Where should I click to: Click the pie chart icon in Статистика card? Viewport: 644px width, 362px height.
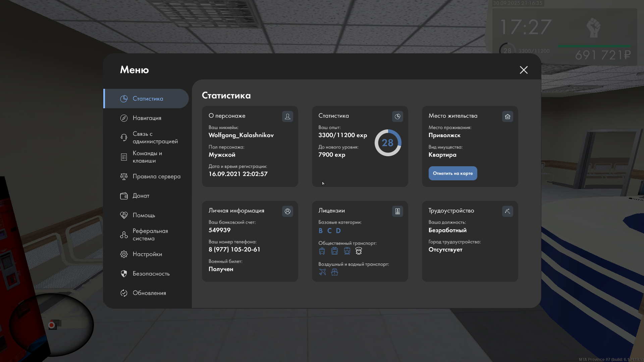(x=397, y=116)
